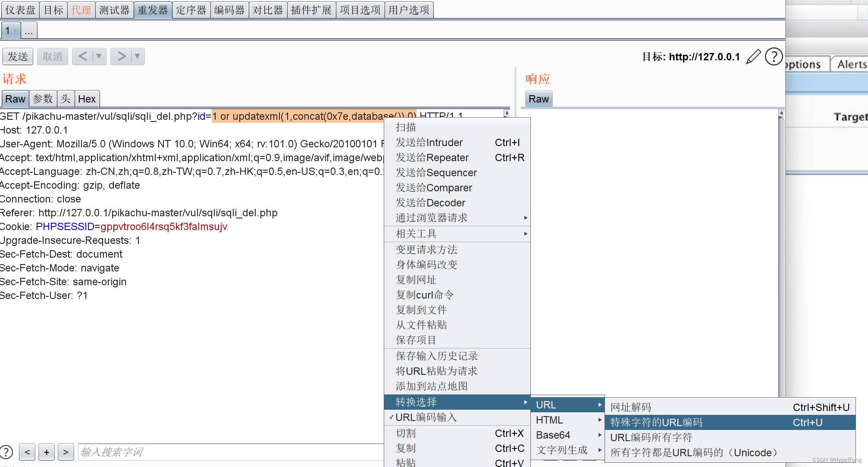
Task: Choose 网址解码 option
Action: coord(730,408)
